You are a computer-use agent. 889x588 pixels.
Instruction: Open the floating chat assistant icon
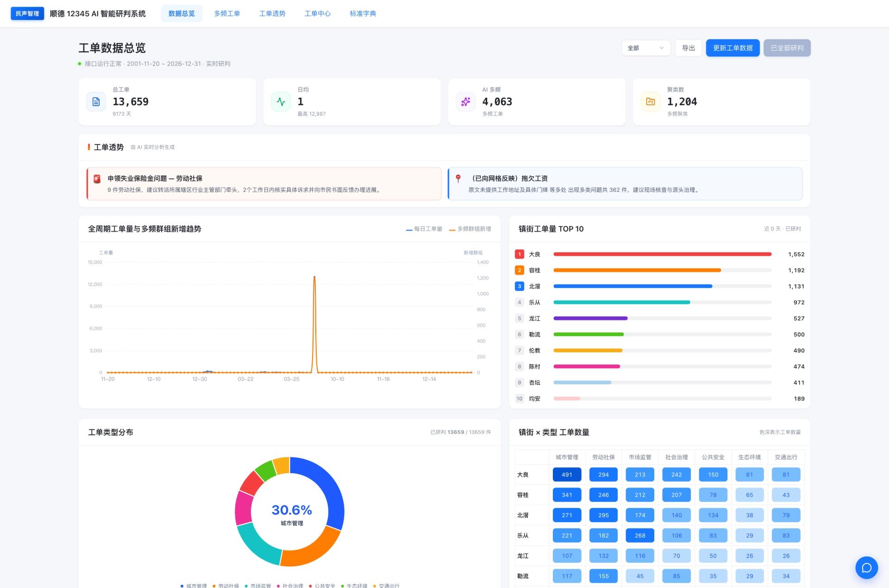866,568
